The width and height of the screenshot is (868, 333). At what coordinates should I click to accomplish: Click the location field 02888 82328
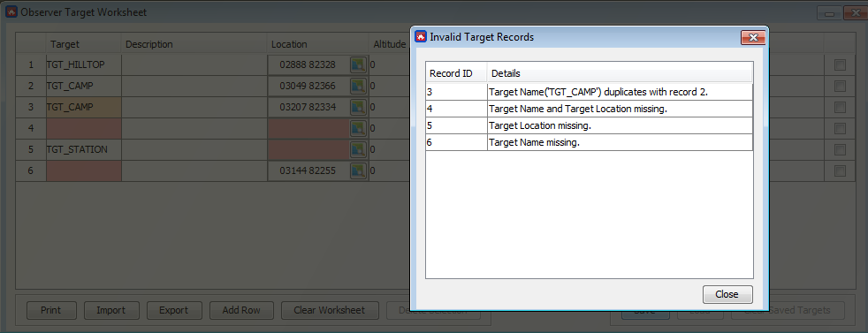tap(308, 64)
